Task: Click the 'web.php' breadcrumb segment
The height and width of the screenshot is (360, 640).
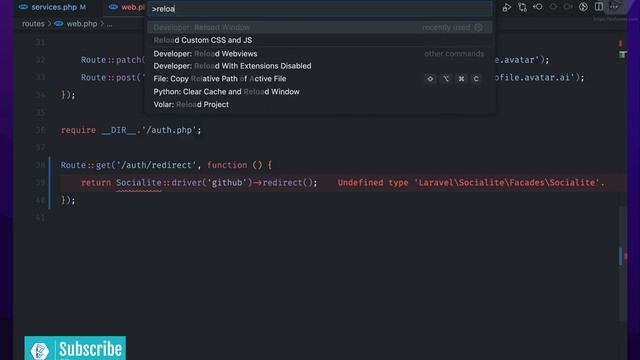Action: pos(82,24)
